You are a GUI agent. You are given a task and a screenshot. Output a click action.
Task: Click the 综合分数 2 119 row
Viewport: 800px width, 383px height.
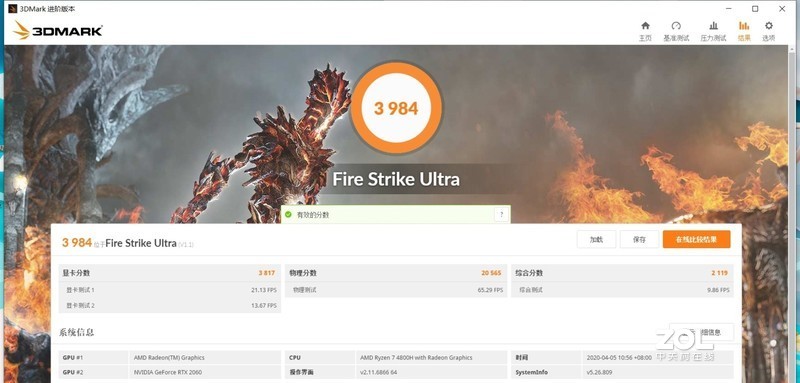pyautogui.click(x=622, y=273)
